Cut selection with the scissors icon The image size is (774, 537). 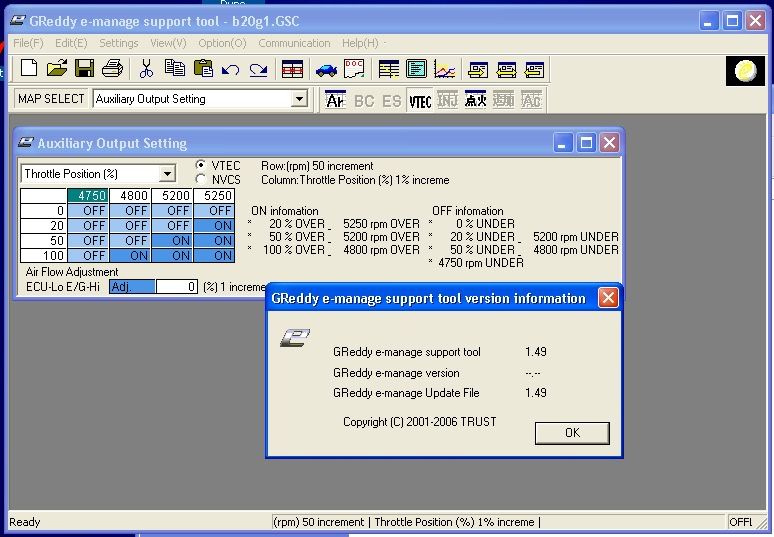146,69
